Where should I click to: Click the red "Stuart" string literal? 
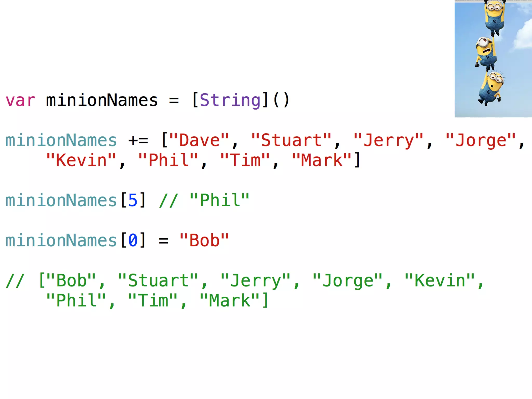(291, 140)
